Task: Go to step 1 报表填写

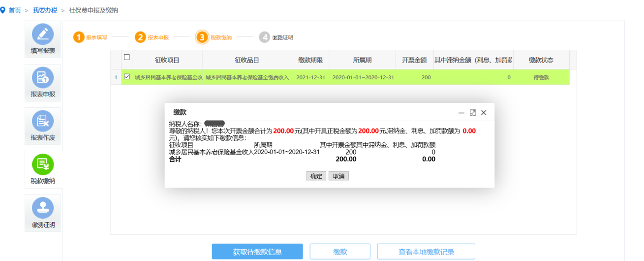Action: click(91, 37)
